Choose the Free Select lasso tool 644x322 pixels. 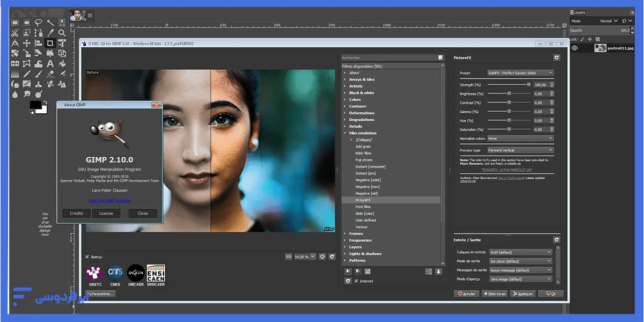pyautogui.click(x=39, y=23)
